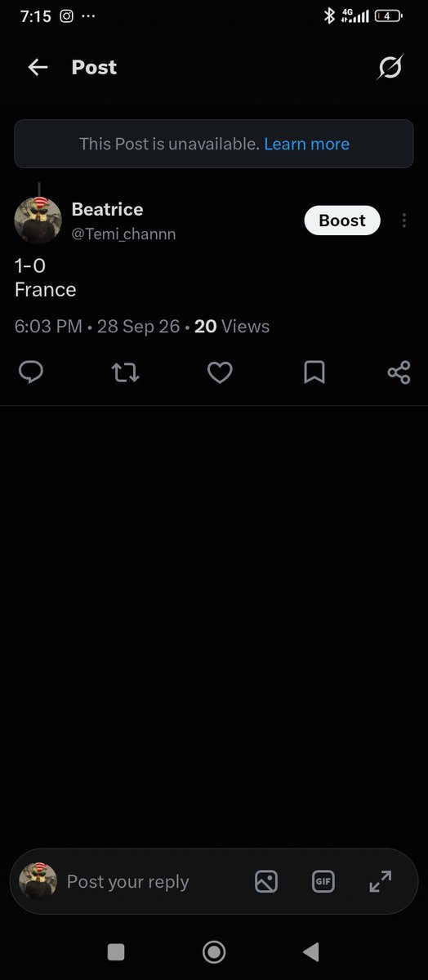Open the reply speech bubble icon

pos(31,373)
